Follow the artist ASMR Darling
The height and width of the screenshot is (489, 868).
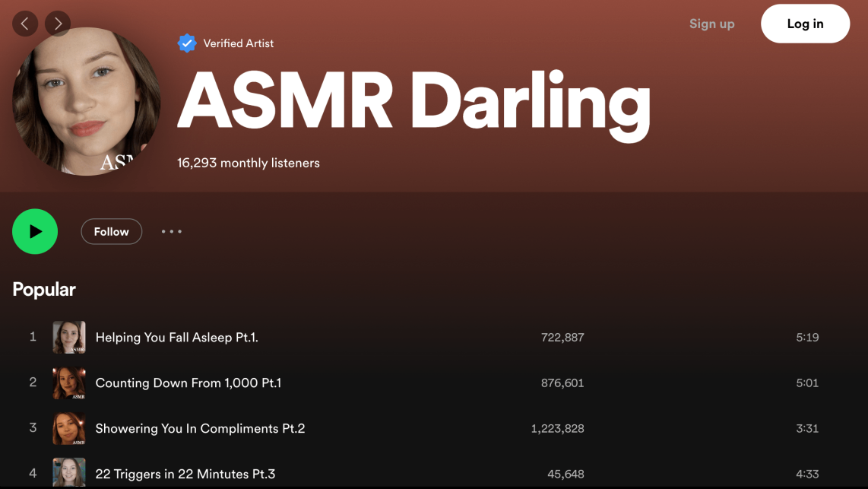111,231
